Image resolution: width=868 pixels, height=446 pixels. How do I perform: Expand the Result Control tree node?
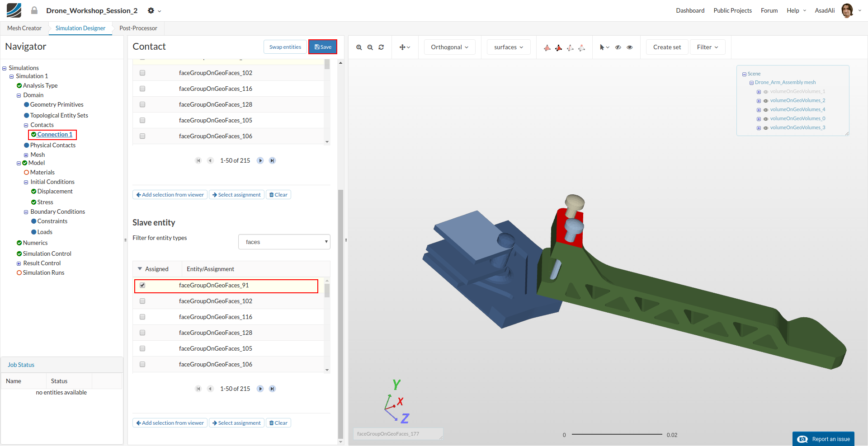click(19, 263)
